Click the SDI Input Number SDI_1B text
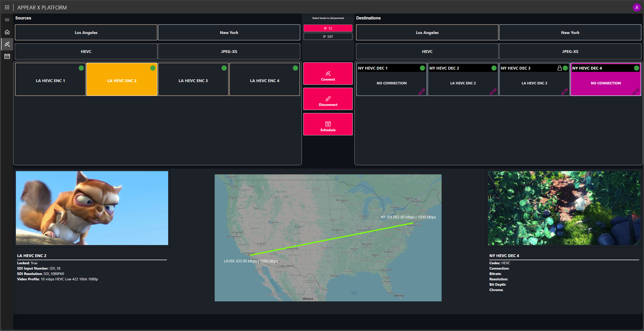The width and height of the screenshot is (644, 331). [39, 268]
